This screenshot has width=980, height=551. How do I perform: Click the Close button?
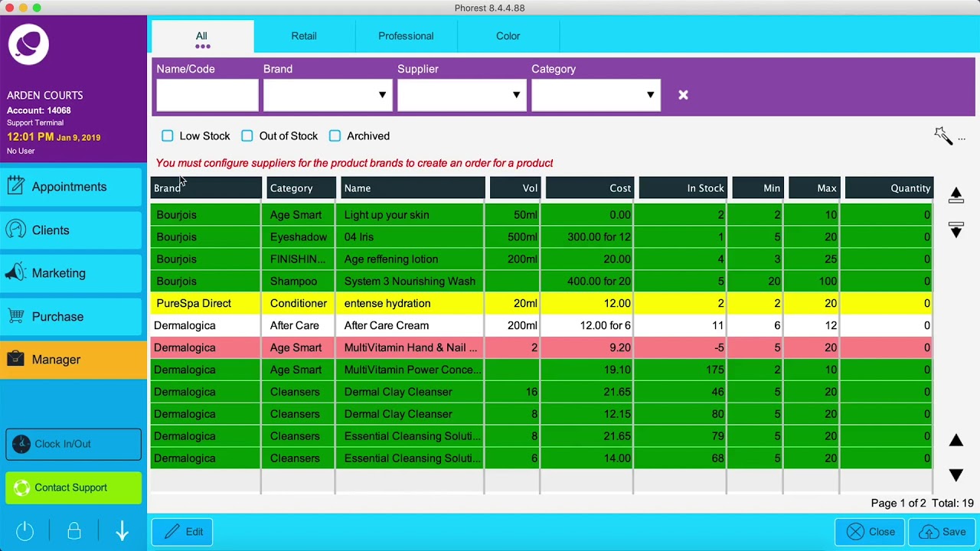[870, 532]
